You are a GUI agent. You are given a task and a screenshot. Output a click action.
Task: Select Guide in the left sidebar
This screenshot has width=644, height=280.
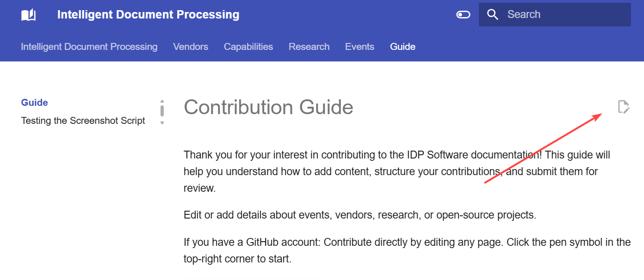(x=35, y=103)
